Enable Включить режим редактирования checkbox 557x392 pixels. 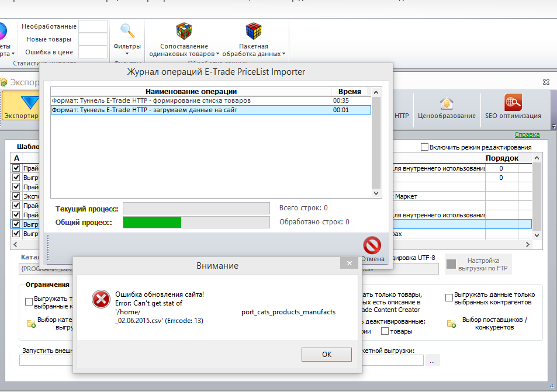point(424,147)
